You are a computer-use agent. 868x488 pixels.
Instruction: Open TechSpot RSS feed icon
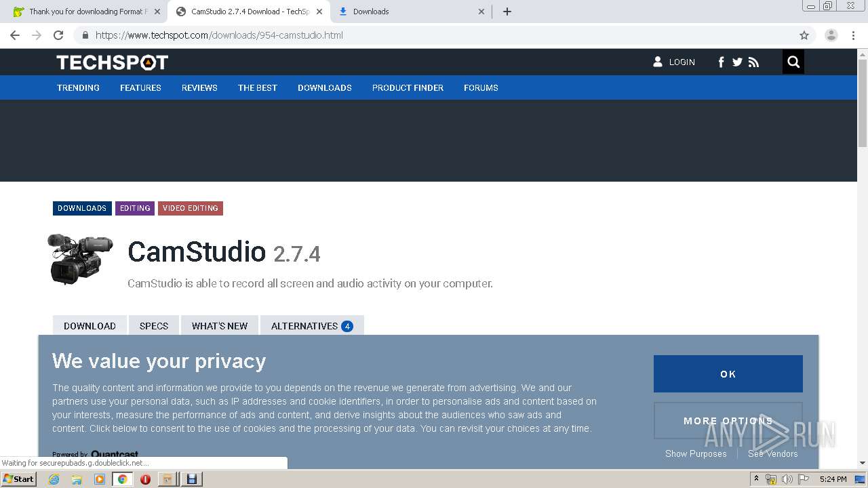pos(753,62)
